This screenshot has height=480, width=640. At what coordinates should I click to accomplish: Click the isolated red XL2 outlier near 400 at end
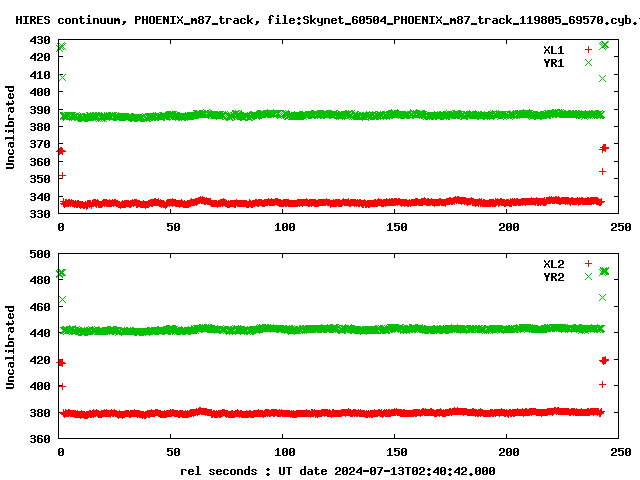(602, 384)
